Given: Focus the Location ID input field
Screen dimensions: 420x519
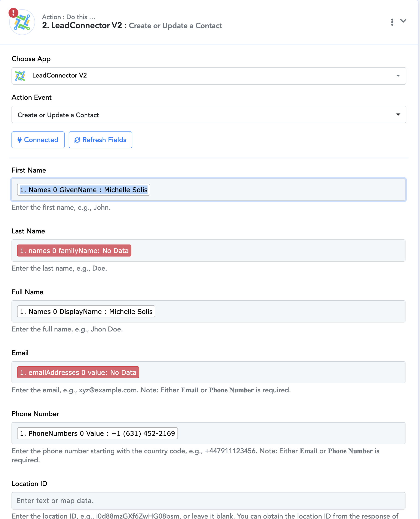Looking at the screenshot, I should [208, 501].
